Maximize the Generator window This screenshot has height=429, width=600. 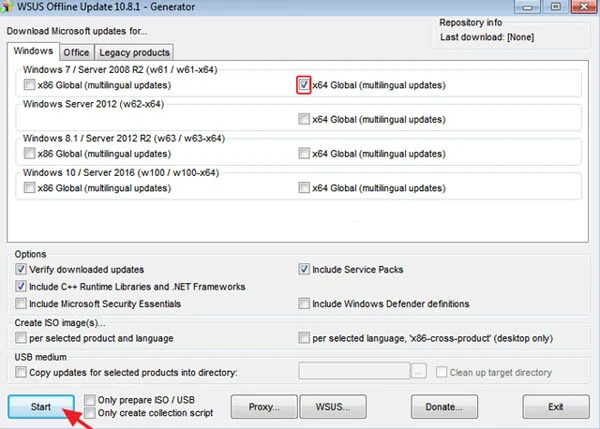556,7
